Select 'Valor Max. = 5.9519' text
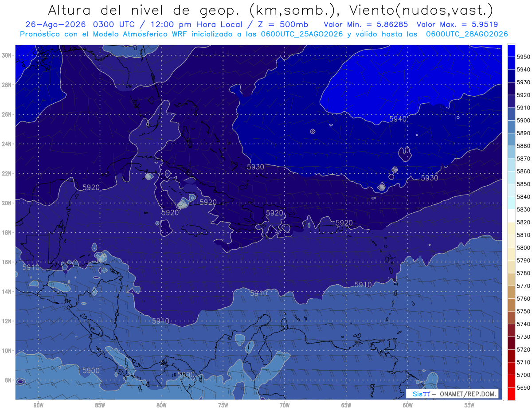This screenshot has width=532, height=411. coord(457,24)
